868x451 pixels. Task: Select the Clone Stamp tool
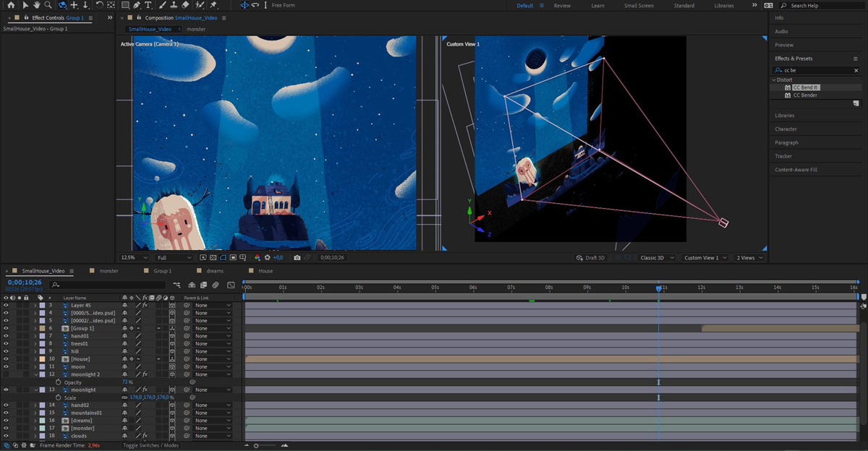tap(173, 5)
